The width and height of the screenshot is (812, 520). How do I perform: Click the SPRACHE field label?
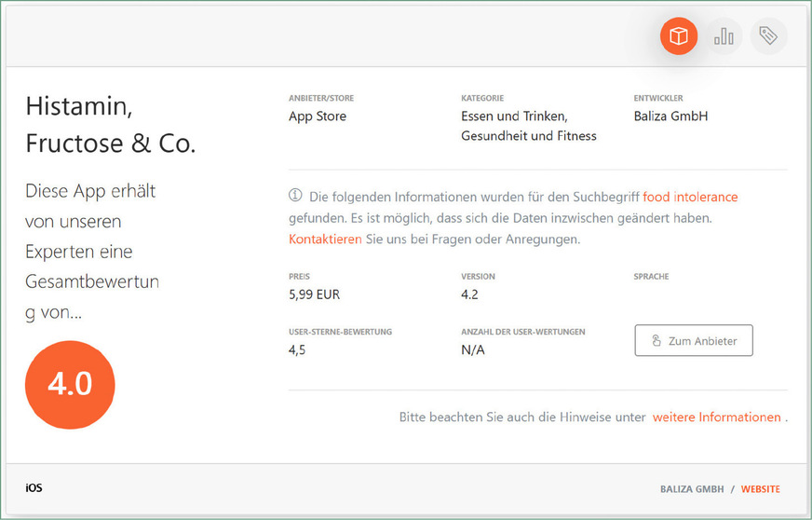point(651,277)
